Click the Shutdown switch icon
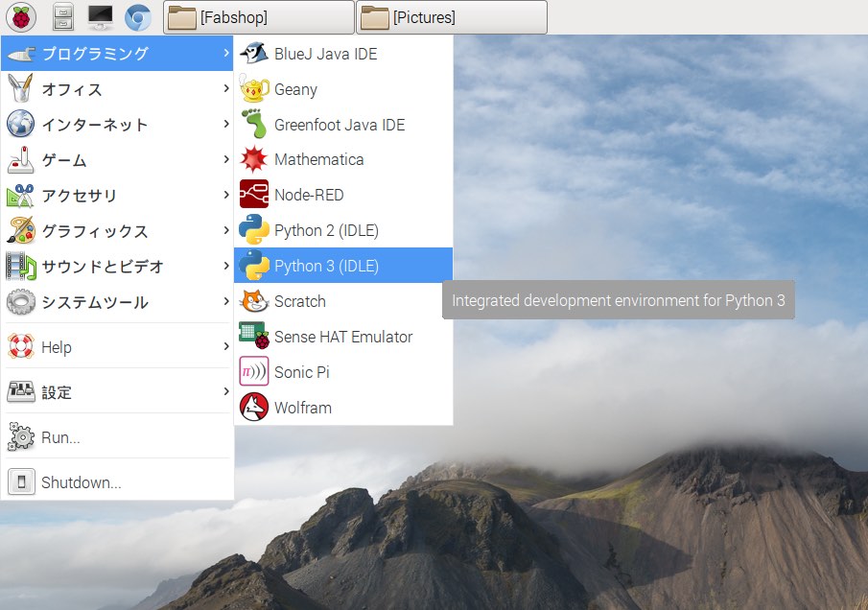 [21, 481]
